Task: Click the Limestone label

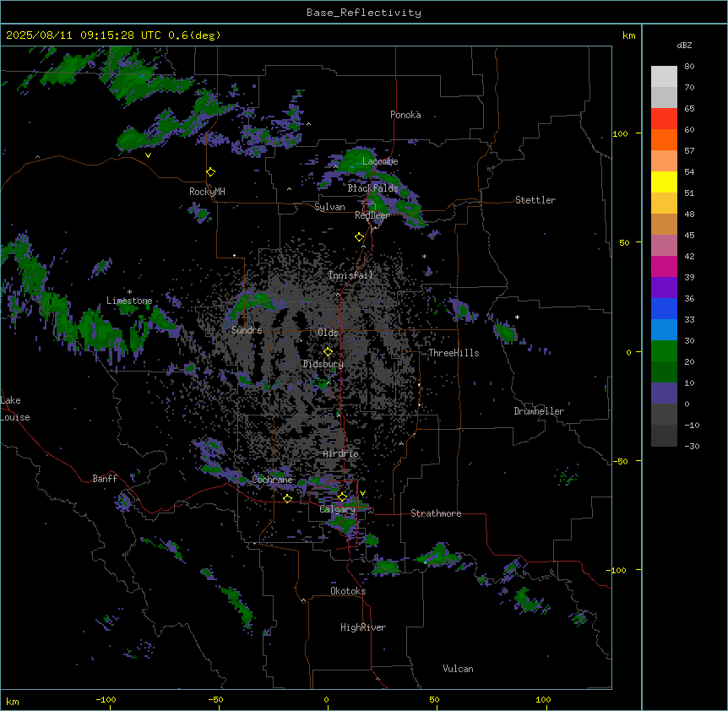Action: 129,301
